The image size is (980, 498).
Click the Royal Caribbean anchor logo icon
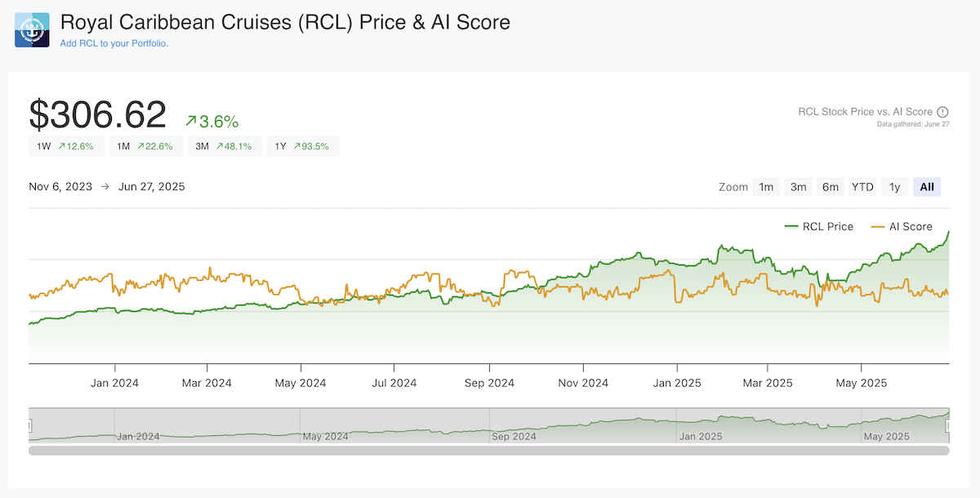tap(32, 29)
